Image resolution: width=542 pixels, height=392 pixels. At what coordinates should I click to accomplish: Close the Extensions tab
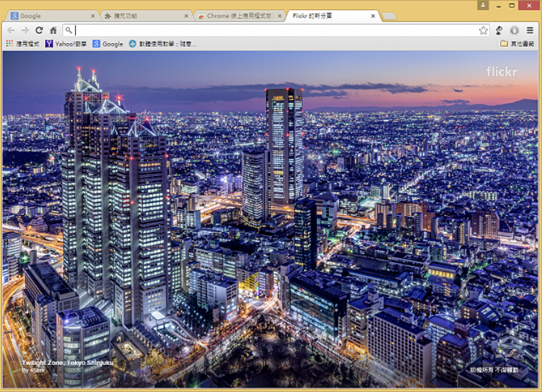pyautogui.click(x=186, y=16)
